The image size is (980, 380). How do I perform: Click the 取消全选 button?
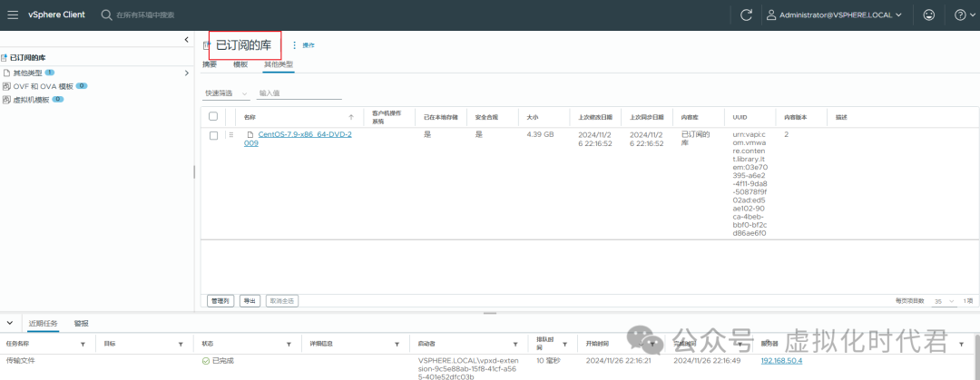tap(282, 300)
